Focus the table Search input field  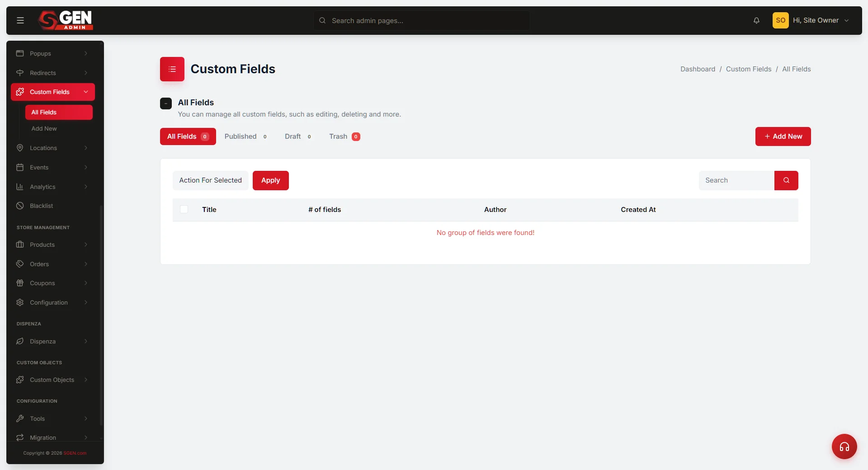pyautogui.click(x=736, y=180)
